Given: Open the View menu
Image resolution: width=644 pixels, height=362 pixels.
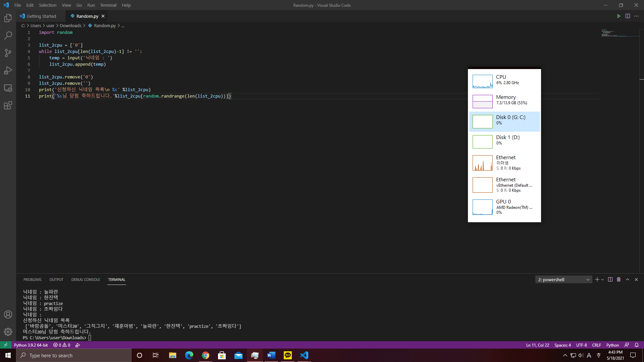Looking at the screenshot, I should coord(66,5).
